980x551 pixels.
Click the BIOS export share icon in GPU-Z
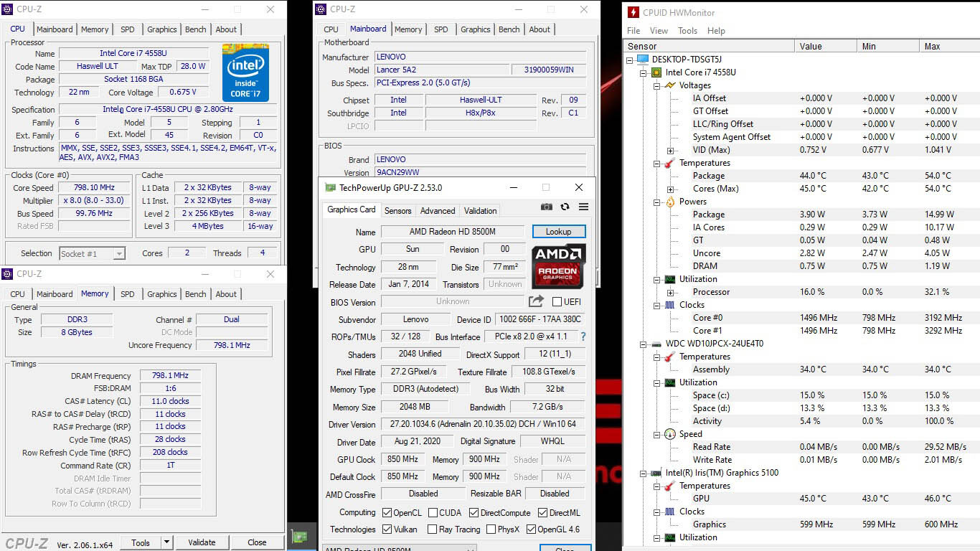tap(536, 301)
